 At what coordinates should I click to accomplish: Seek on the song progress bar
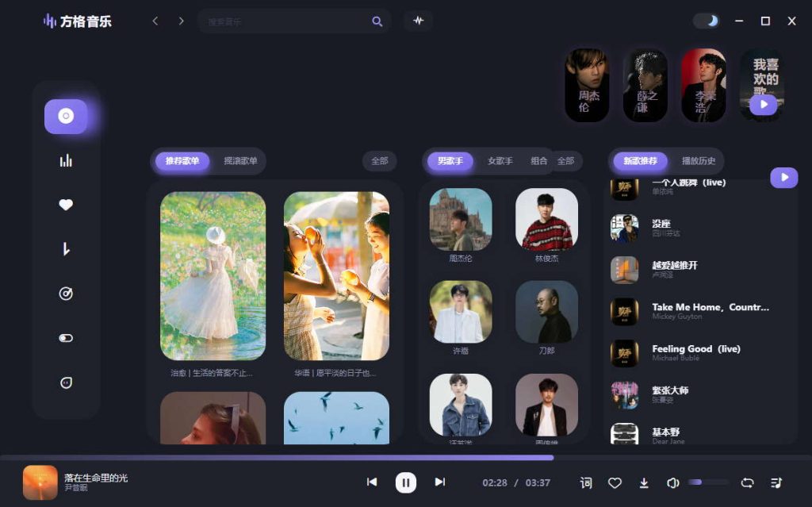click(x=406, y=458)
